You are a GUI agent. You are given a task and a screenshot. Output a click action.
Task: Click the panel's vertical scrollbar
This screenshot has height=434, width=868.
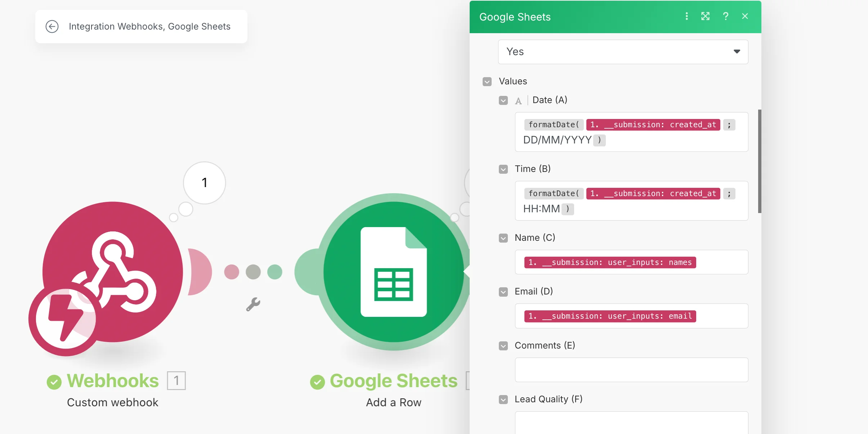[x=759, y=161]
